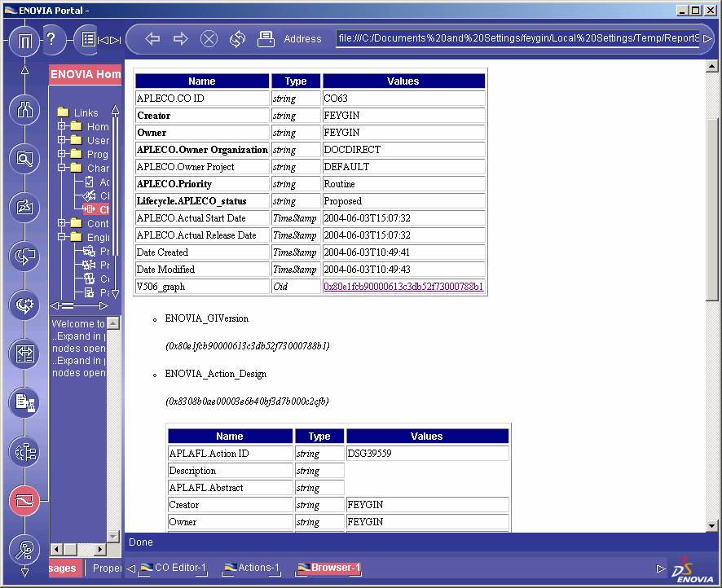Click the magnifier query icon in sidebar
The width and height of the screenshot is (722, 588).
tap(25, 159)
